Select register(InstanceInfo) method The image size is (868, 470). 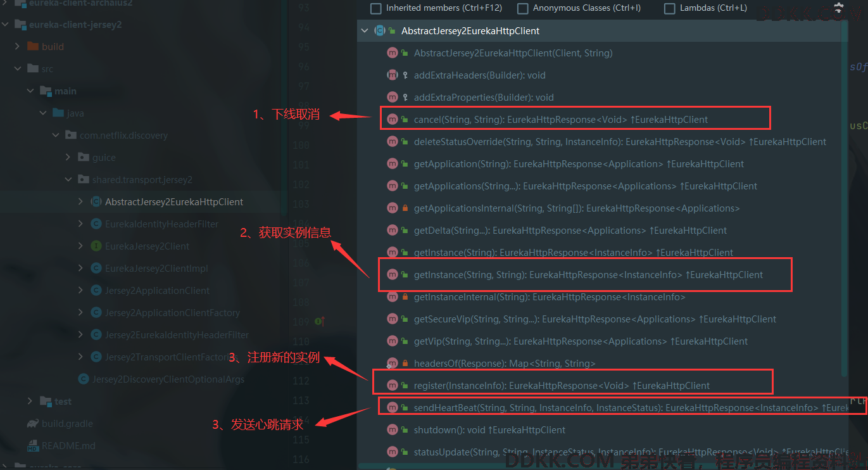pos(562,386)
